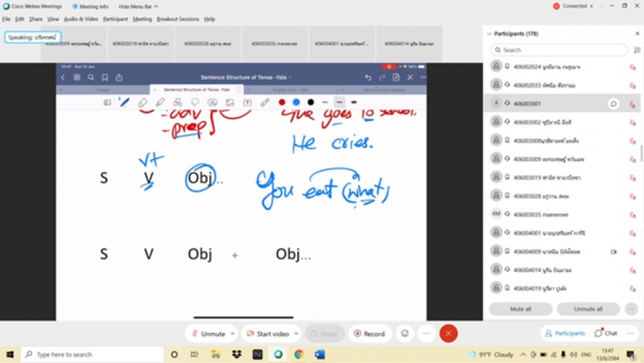The image size is (644, 363).
Task: Pick the red pen color swatch
Action: coord(282,102)
